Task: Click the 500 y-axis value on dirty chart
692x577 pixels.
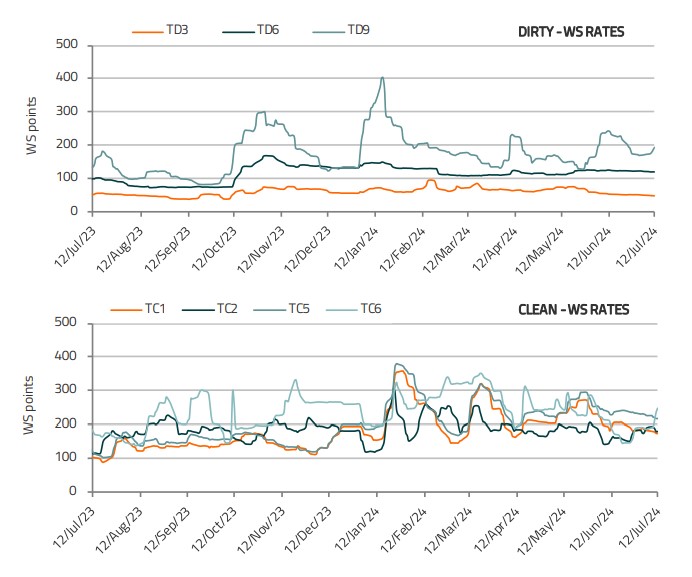Action: (69, 44)
